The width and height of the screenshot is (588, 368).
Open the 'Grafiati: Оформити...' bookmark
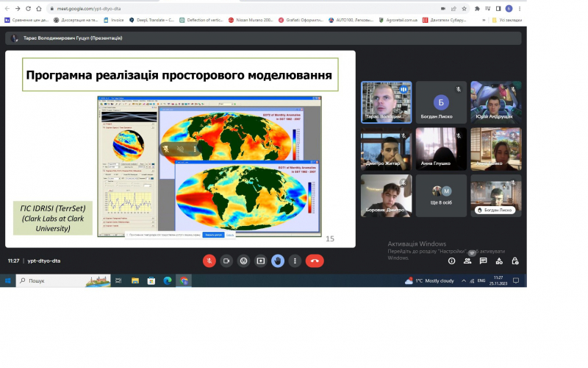[301, 20]
